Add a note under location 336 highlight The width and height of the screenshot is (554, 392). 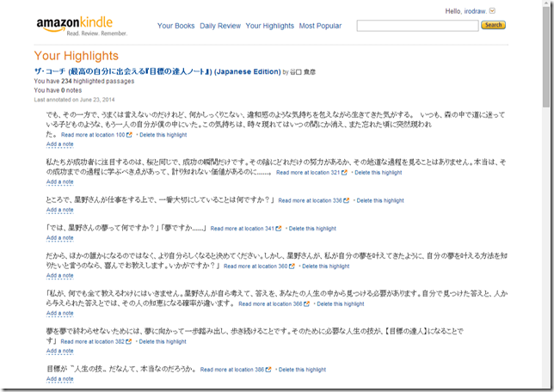coord(60,210)
